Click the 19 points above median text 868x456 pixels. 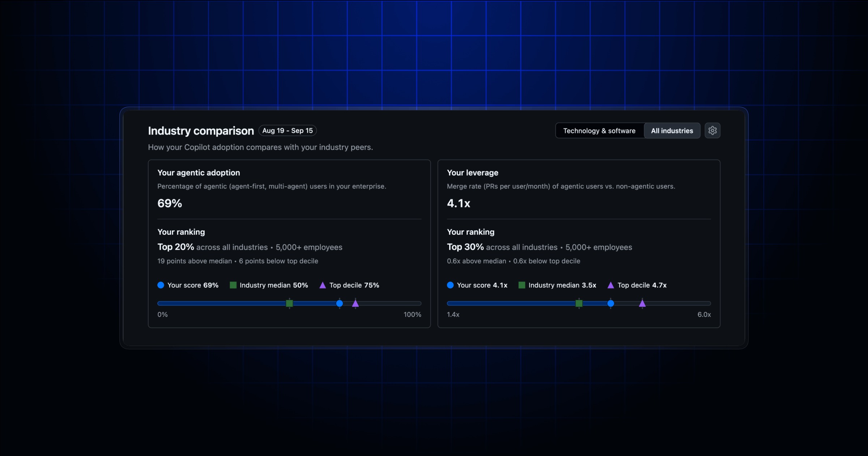click(x=195, y=261)
